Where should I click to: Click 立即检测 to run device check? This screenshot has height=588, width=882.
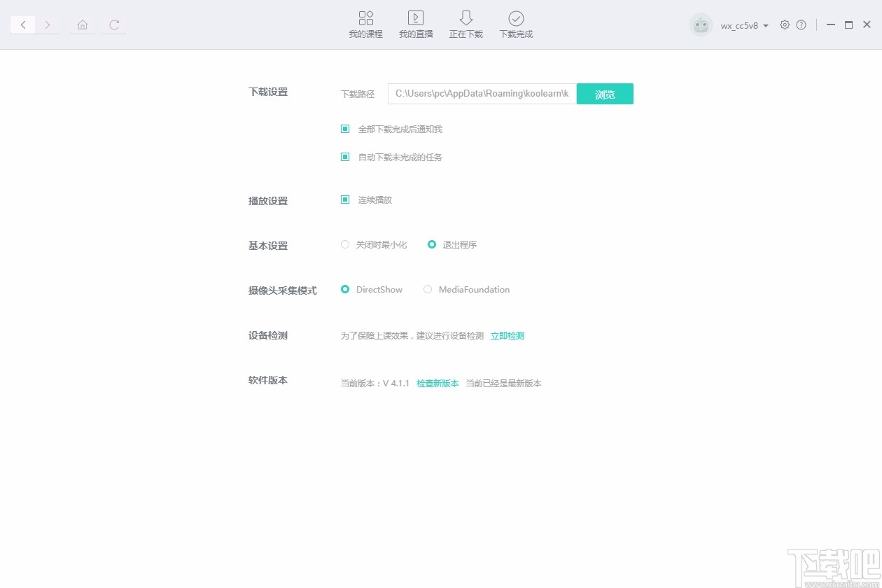click(x=507, y=335)
